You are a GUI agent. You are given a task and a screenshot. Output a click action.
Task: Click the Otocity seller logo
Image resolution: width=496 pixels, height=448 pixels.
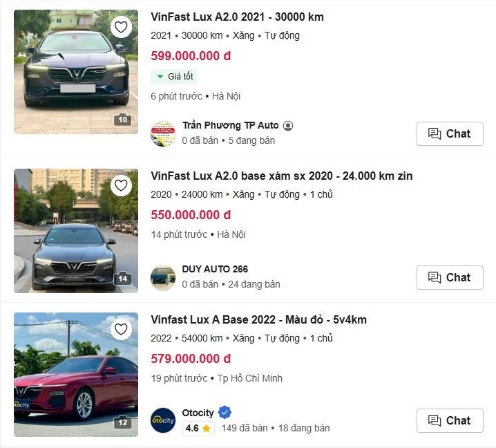point(164,420)
